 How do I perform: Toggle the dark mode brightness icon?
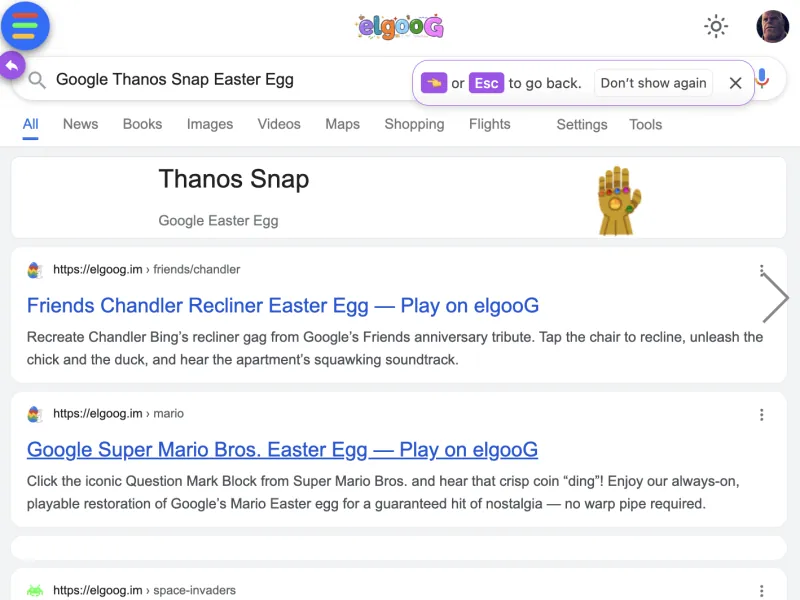[716, 27]
